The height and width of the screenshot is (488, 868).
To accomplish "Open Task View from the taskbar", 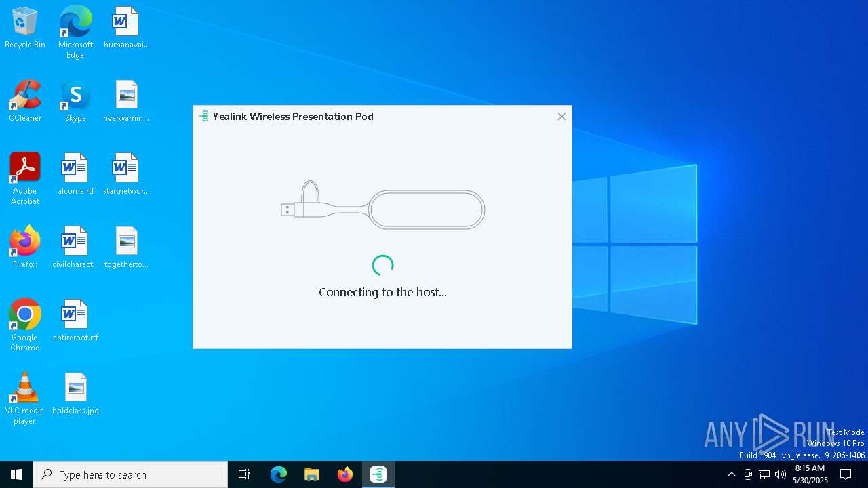I will [244, 474].
